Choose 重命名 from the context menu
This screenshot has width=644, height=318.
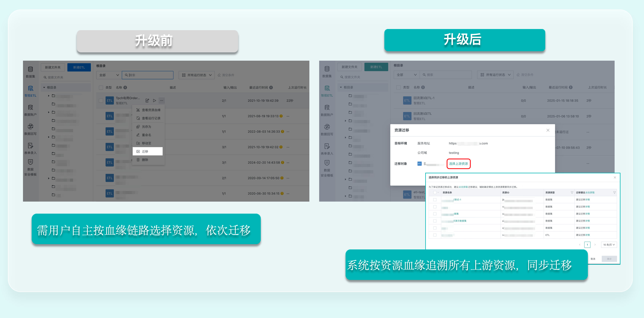click(x=148, y=135)
